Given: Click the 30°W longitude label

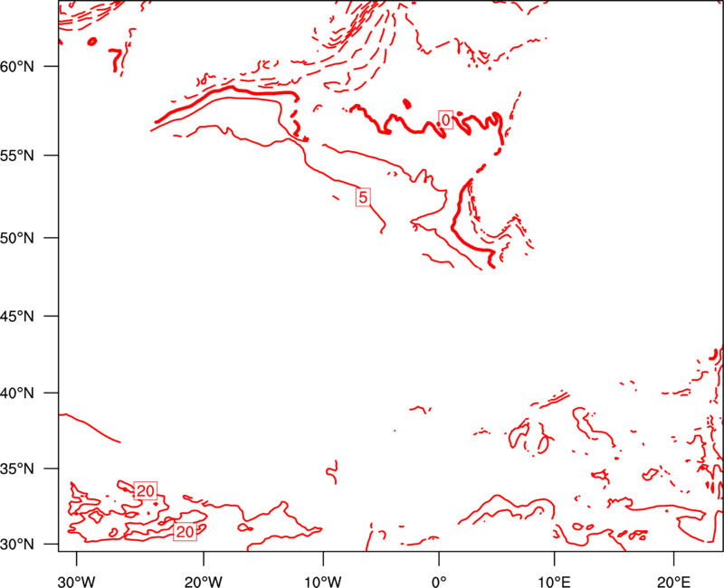Looking at the screenshot, I should tap(77, 582).
